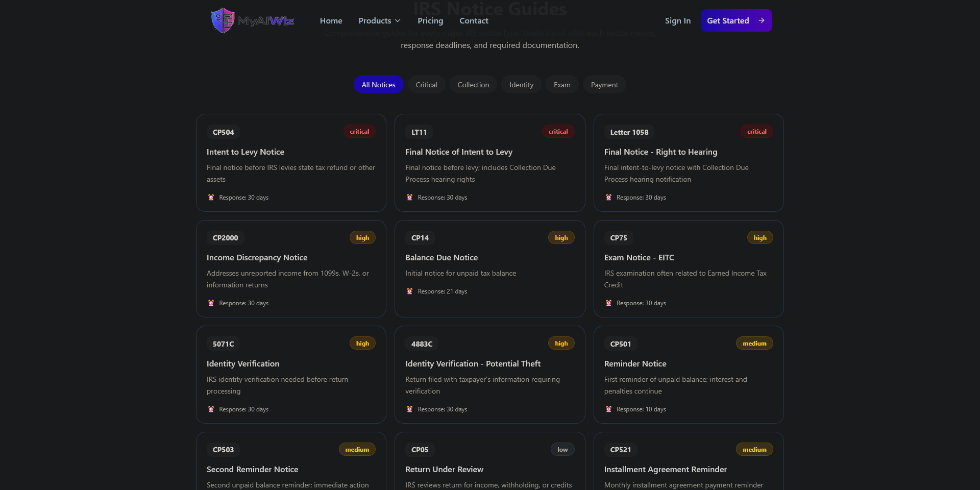The width and height of the screenshot is (980, 490).
Task: Click the Get Started button
Action: [x=736, y=20]
